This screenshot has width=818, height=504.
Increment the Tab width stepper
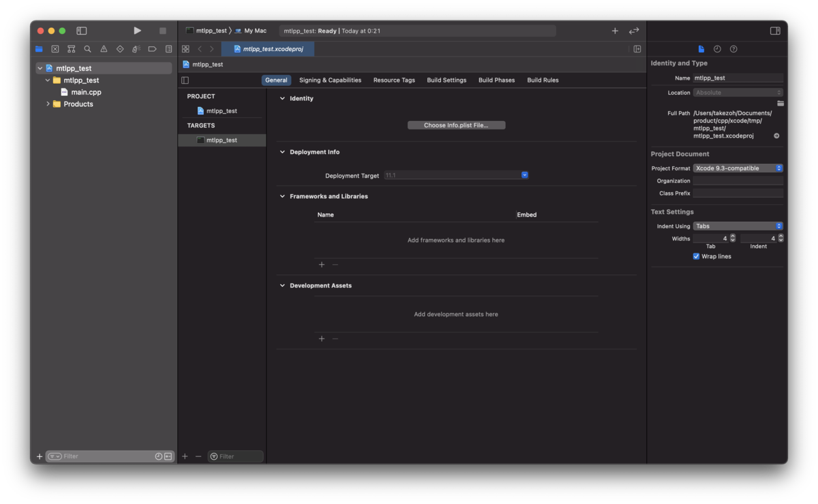733,236
